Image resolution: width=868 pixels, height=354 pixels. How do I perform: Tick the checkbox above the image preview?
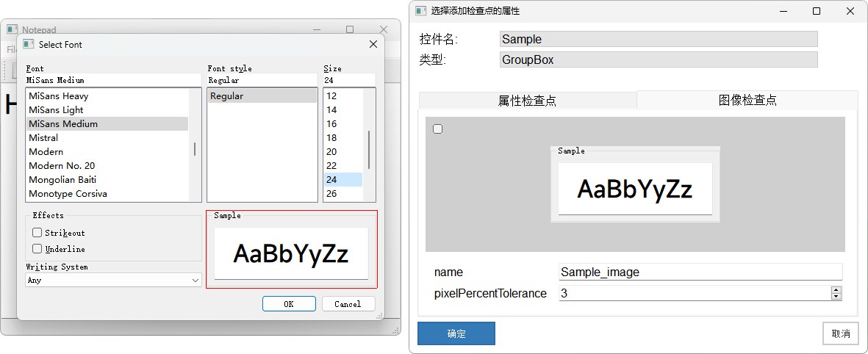(x=438, y=129)
